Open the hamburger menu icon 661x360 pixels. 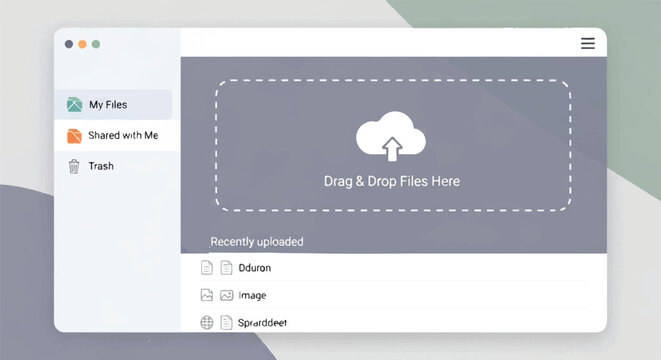588,43
